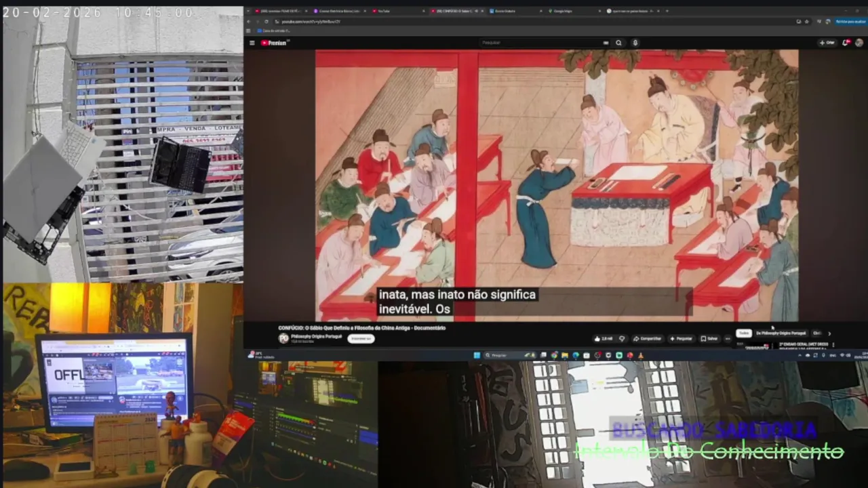868x488 pixels.
Task: Open the Windows Start button
Action: coord(477,355)
